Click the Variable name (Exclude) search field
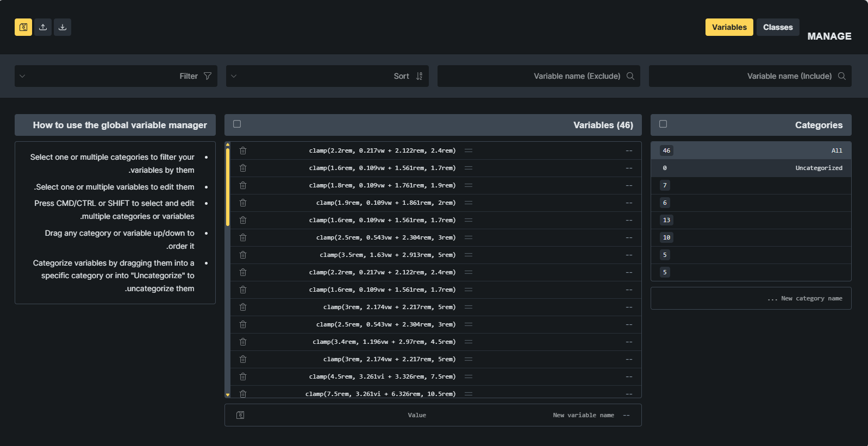 [x=533, y=76]
